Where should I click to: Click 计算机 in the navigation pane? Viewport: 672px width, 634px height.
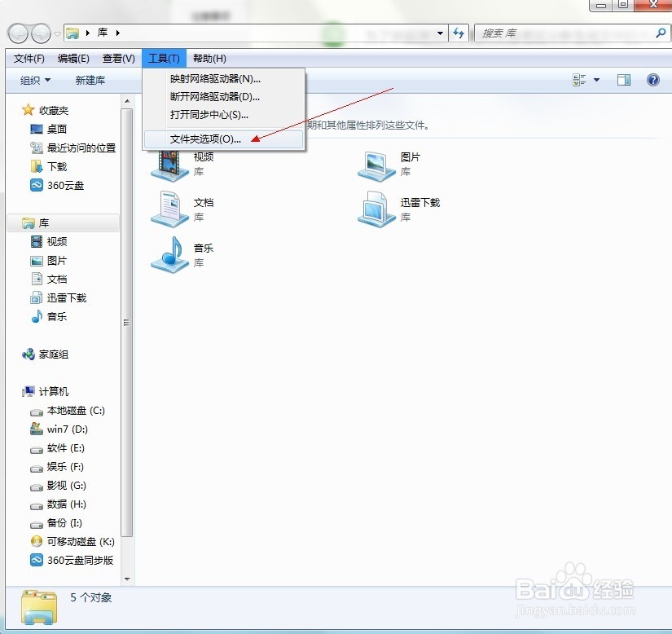click(45, 391)
